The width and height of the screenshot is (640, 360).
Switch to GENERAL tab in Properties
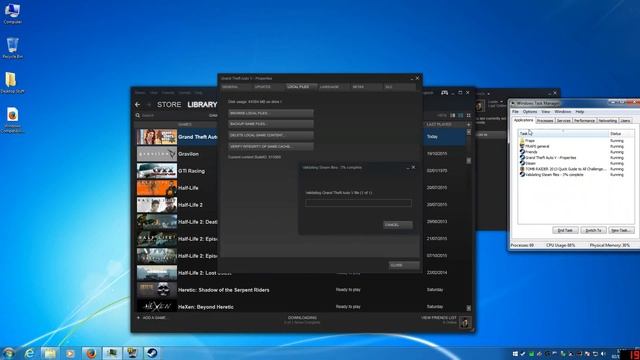coord(236,87)
